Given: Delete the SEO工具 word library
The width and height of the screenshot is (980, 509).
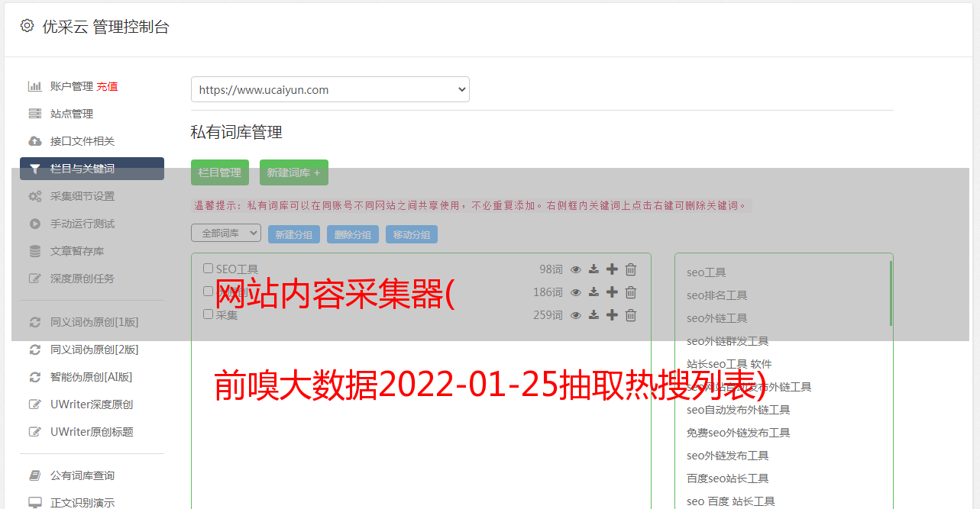Looking at the screenshot, I should (631, 269).
